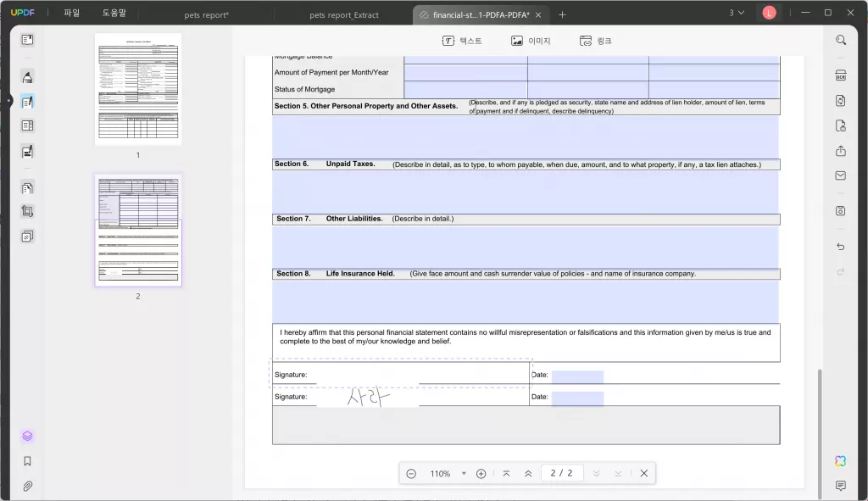The image size is (868, 501).
Task: Open the Convert PDF icon
Action: click(841, 101)
